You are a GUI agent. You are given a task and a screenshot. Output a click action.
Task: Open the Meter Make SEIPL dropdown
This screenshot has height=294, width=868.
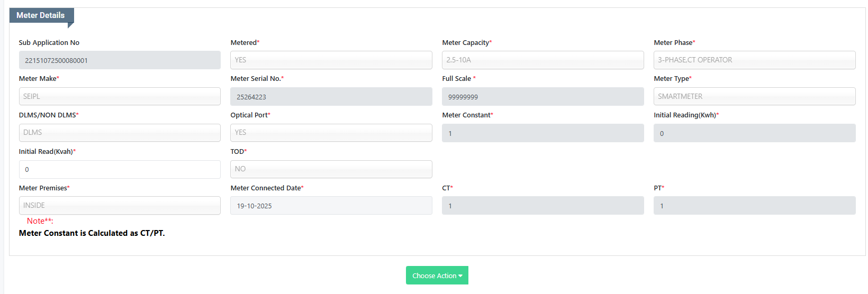[120, 96]
